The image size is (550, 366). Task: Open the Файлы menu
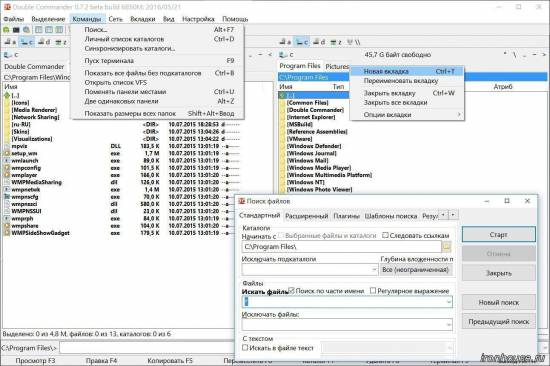click(x=14, y=19)
